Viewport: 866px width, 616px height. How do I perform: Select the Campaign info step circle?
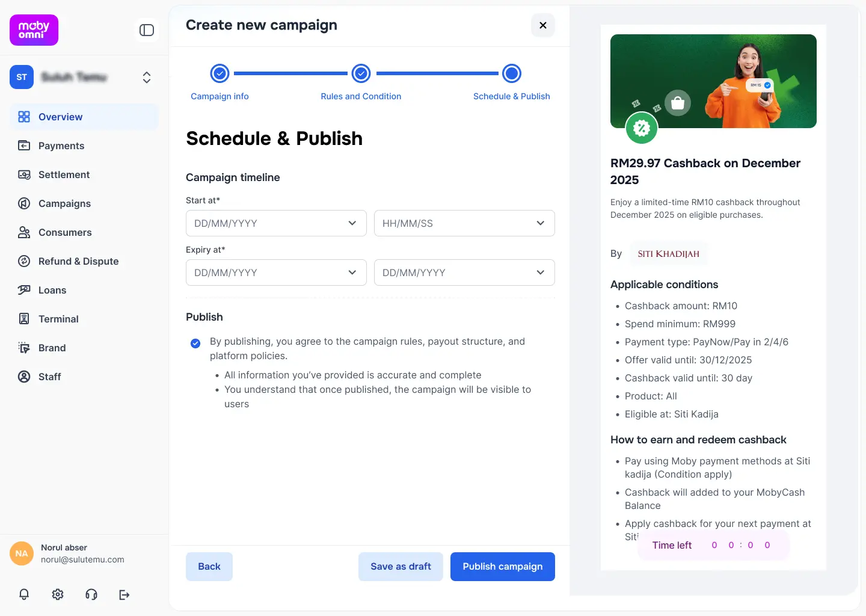point(220,73)
